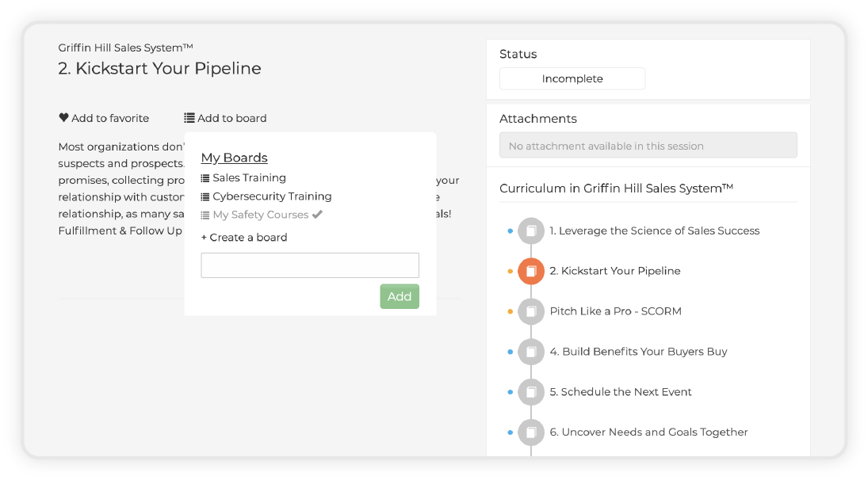The width and height of the screenshot is (868, 480).
Task: Click the orange Kickstart Your Pipeline circle icon
Action: pos(531,271)
